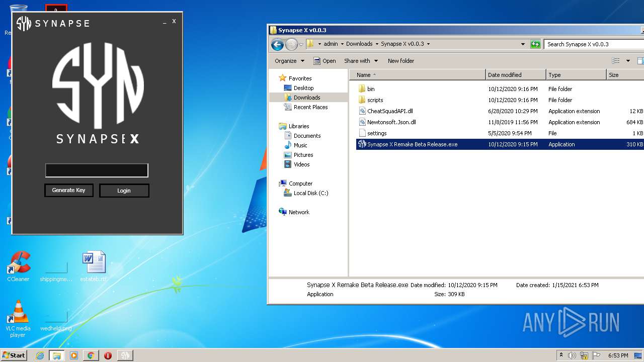
Task: Click admin in address breadcrumb
Action: (x=331, y=44)
